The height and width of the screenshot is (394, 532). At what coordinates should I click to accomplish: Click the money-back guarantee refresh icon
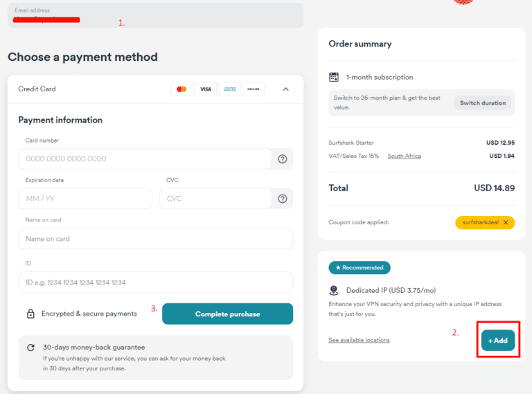pos(30,348)
